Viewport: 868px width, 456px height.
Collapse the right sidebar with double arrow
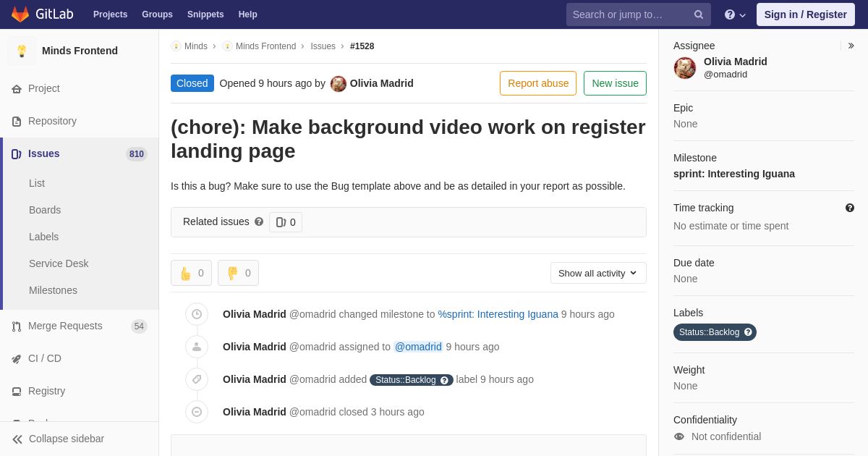(x=851, y=46)
